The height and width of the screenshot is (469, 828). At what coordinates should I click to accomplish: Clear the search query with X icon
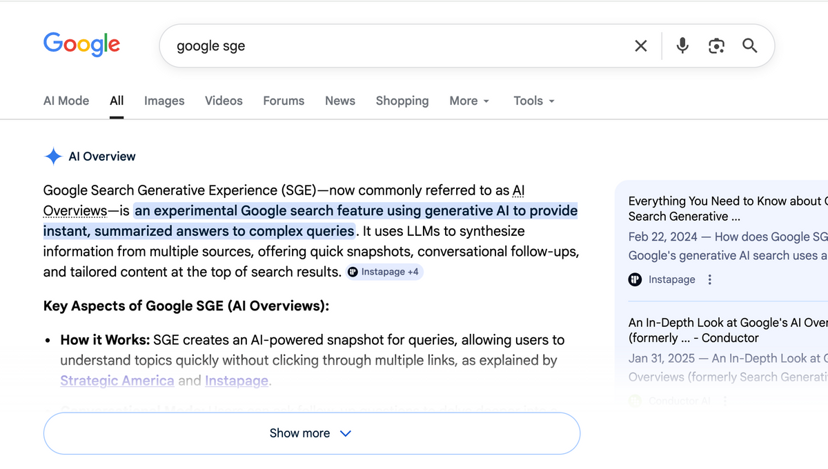pos(641,46)
